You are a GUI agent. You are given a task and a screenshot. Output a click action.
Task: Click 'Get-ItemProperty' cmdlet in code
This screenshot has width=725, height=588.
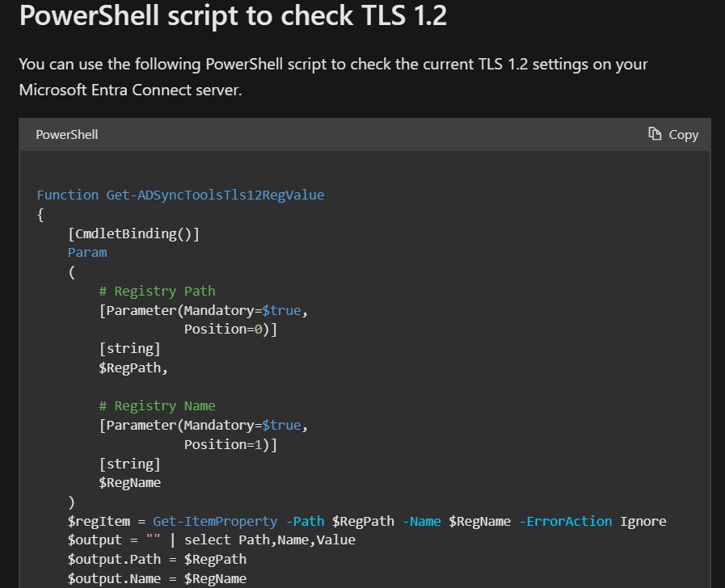point(215,522)
